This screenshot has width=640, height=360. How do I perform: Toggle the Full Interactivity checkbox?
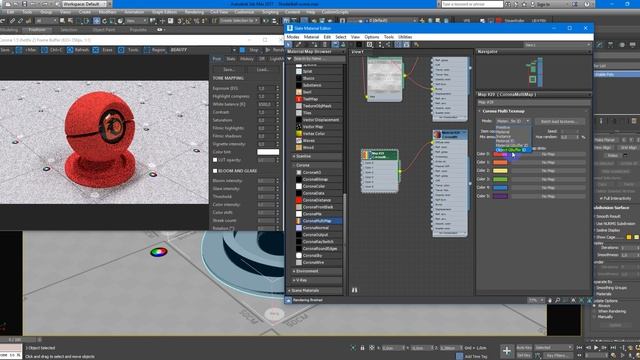[x=601, y=198]
